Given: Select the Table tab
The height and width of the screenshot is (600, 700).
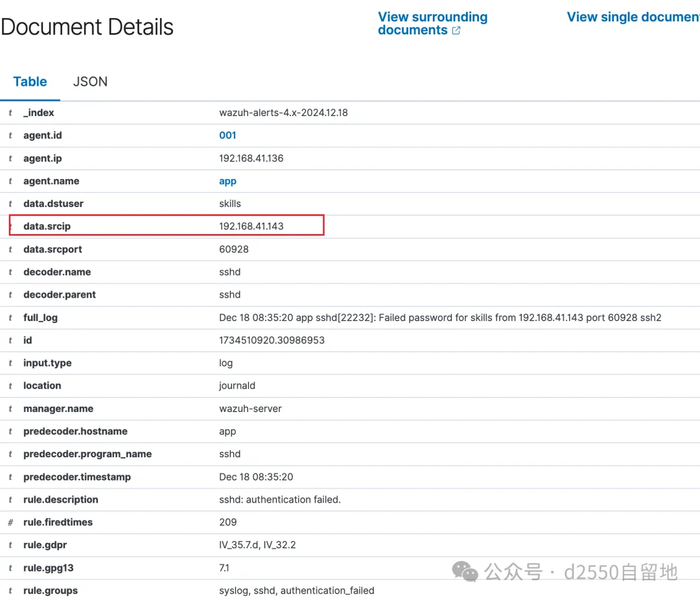Looking at the screenshot, I should click(x=30, y=82).
